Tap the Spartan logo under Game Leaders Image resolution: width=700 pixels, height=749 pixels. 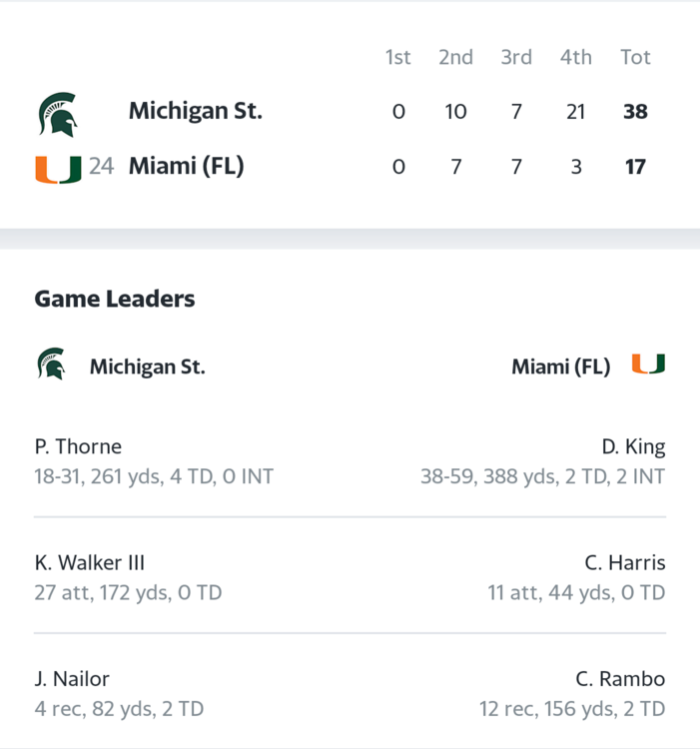pos(51,364)
